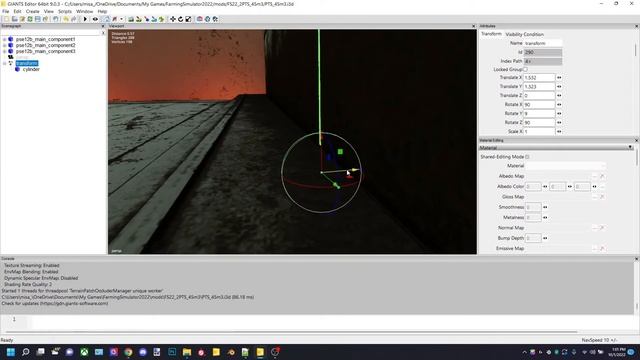Click the slider arrows beside Metalness

[x=545, y=218]
